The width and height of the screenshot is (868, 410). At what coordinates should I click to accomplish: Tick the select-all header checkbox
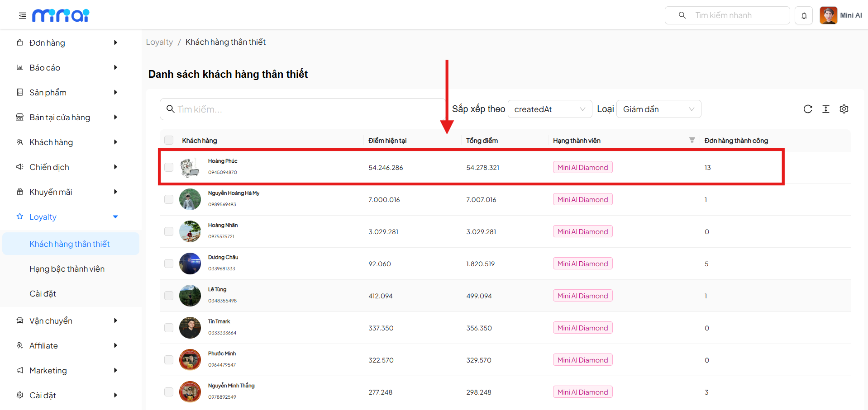coord(169,140)
